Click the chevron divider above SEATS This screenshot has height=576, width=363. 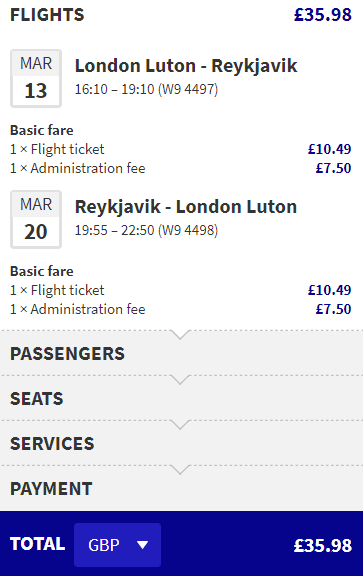pyautogui.click(x=180, y=379)
